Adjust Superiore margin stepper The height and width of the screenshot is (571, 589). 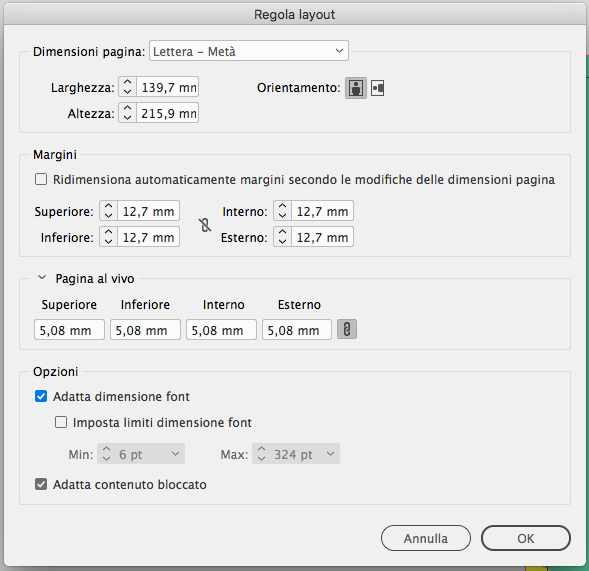pos(109,211)
